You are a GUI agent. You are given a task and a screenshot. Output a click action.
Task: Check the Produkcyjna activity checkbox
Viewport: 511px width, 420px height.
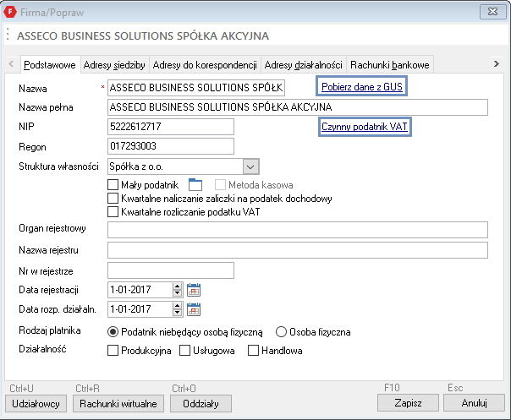click(x=113, y=351)
